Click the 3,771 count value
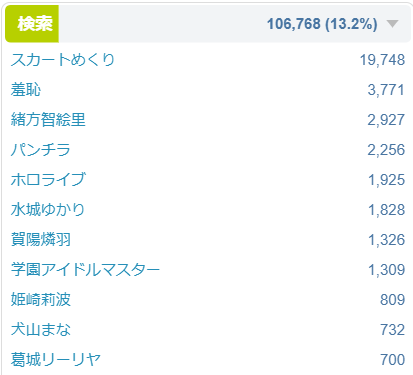The height and width of the screenshot is (375, 413). [386, 90]
